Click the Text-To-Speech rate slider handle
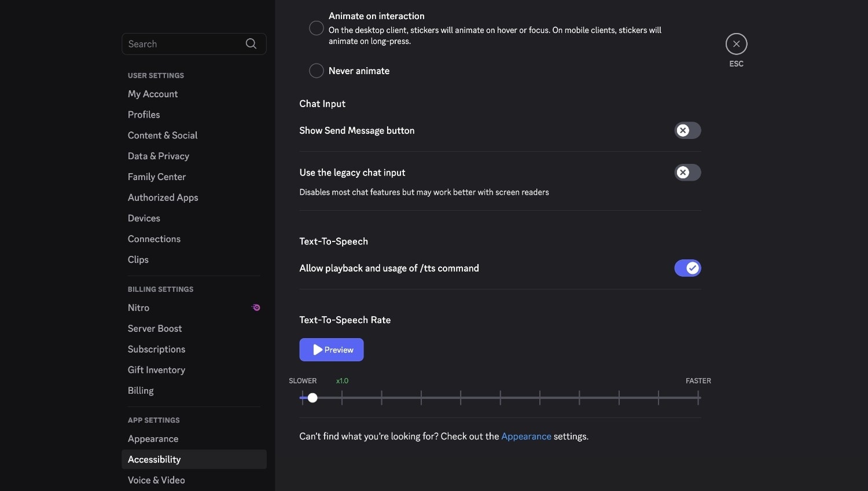Screen dimensions: 868x491 pyautogui.click(x=312, y=398)
